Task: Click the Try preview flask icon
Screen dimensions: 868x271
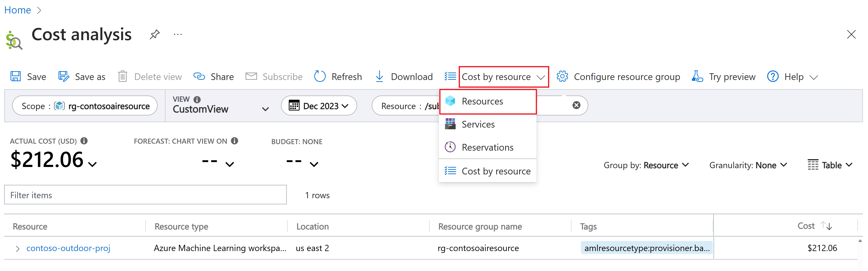Action: 697,76
